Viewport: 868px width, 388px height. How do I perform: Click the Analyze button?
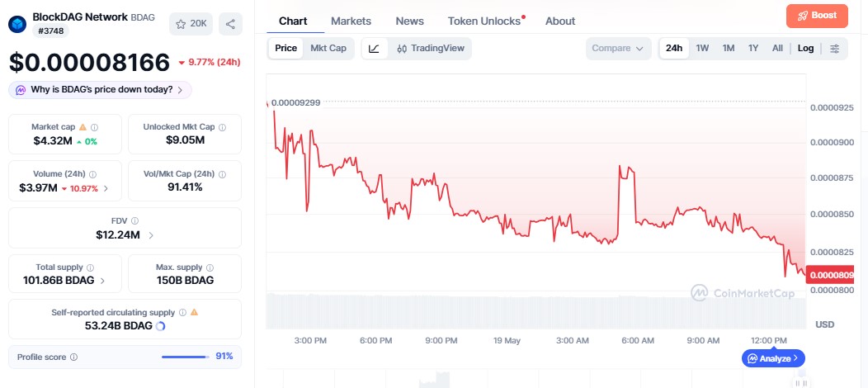[773, 358]
